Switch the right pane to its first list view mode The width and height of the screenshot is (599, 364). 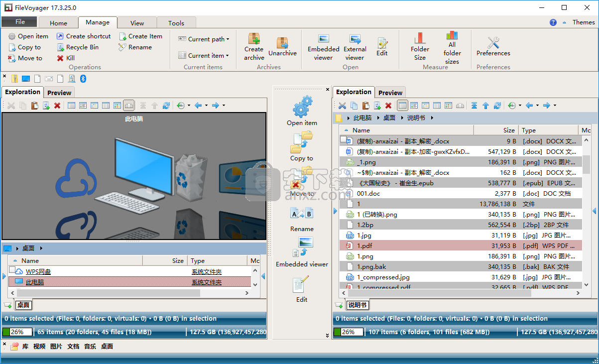(402, 106)
